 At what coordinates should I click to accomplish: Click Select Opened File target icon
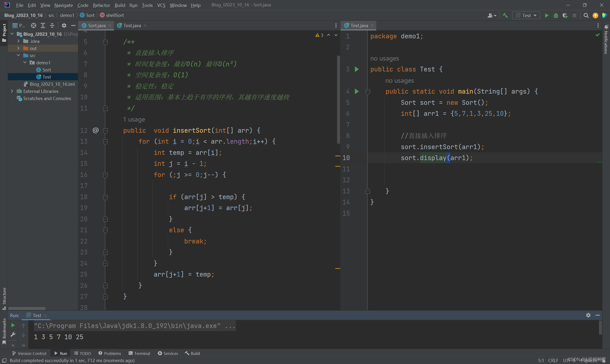click(34, 25)
